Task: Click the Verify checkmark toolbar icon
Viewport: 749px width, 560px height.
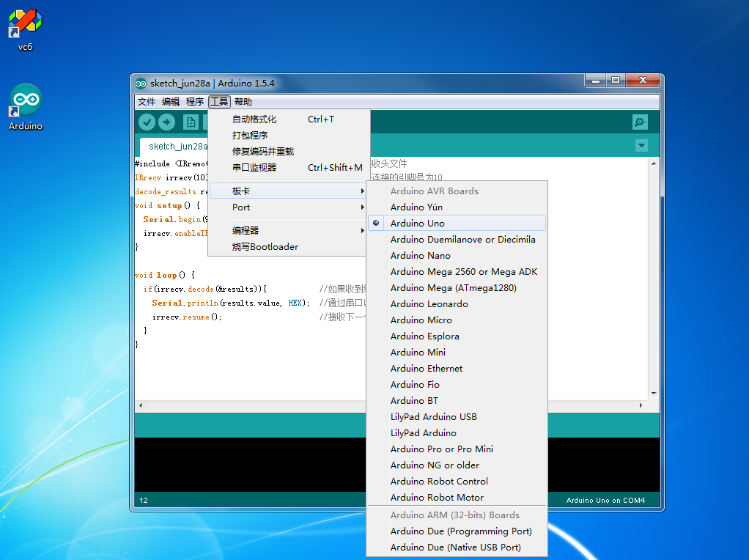Action: pyautogui.click(x=147, y=122)
